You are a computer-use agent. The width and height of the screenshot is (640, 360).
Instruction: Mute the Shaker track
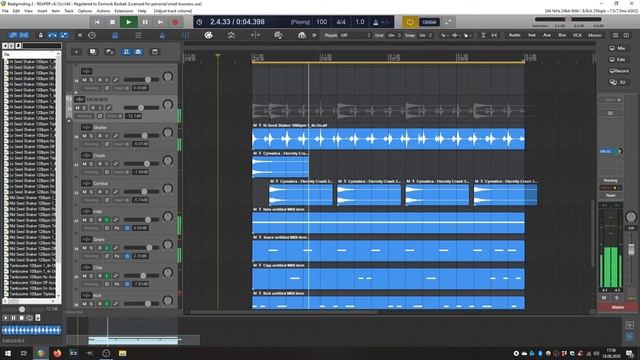(x=84, y=136)
